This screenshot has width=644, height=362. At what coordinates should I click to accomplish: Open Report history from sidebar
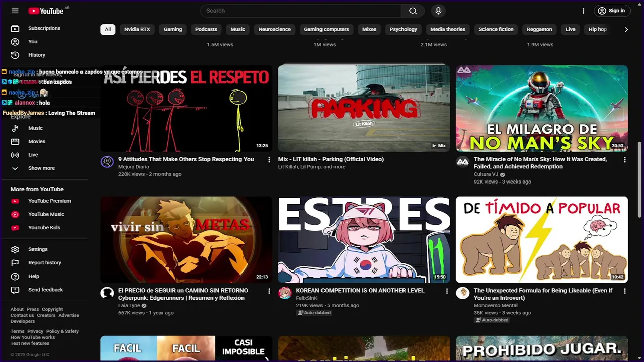coord(44,263)
